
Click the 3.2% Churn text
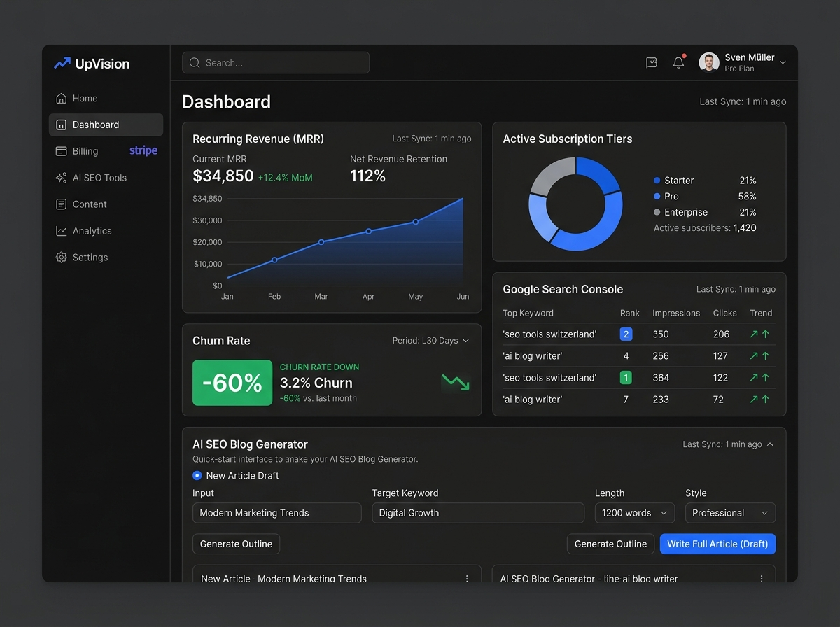point(316,383)
